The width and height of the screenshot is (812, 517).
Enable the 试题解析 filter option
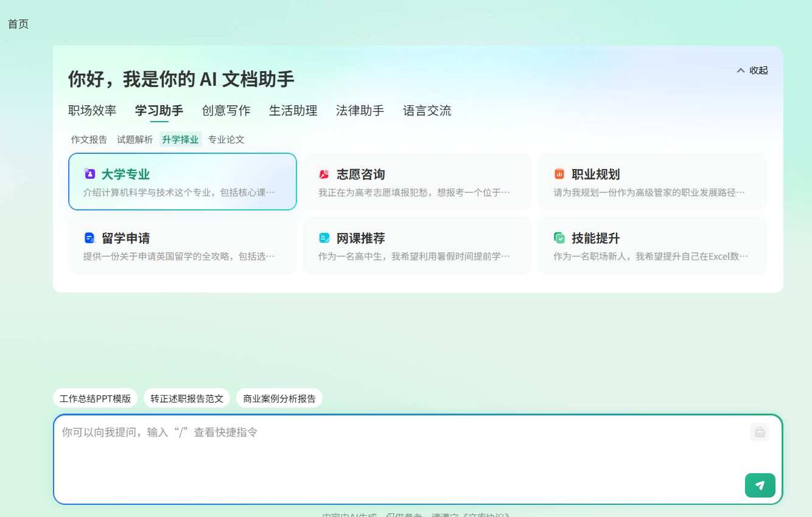pos(134,139)
